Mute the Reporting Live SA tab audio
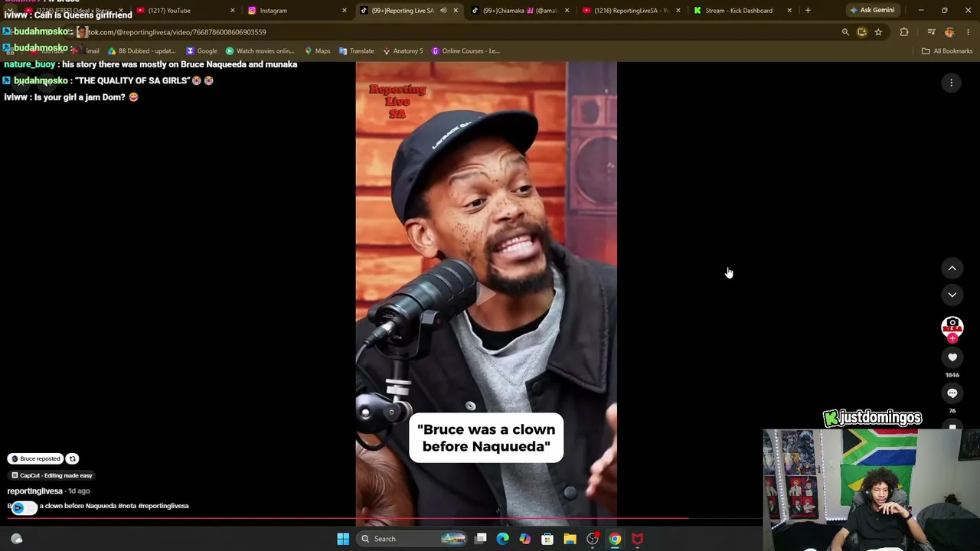 click(x=443, y=10)
